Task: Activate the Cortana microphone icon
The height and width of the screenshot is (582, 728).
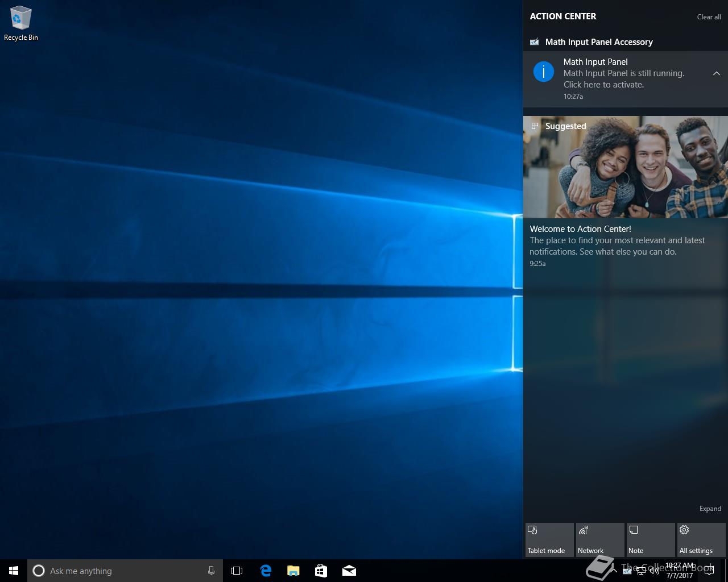Action: [211, 571]
